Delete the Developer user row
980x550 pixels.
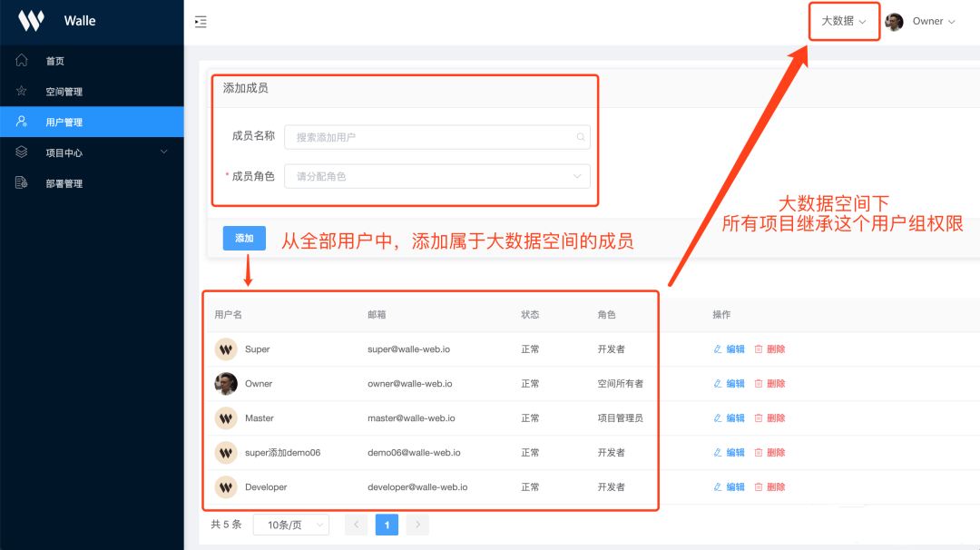[x=769, y=486]
